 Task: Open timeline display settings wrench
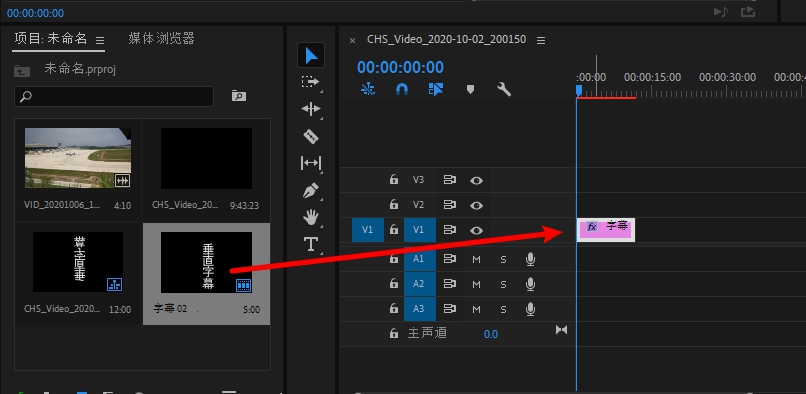pos(504,89)
